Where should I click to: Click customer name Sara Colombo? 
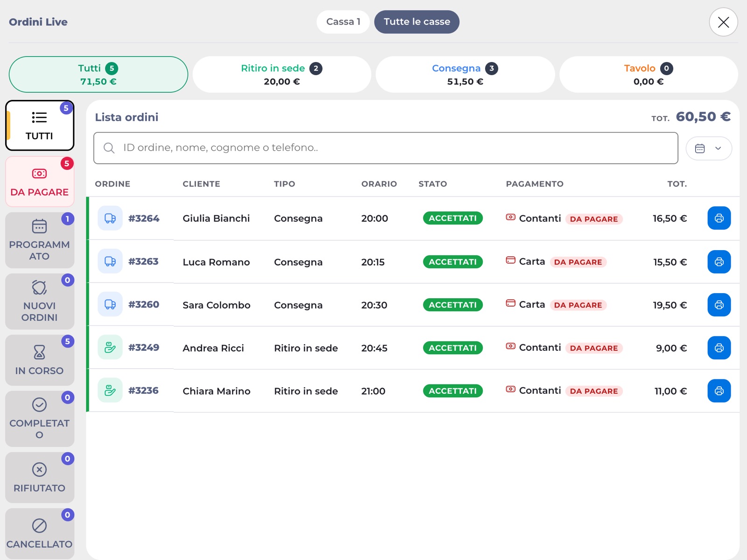pos(217,305)
